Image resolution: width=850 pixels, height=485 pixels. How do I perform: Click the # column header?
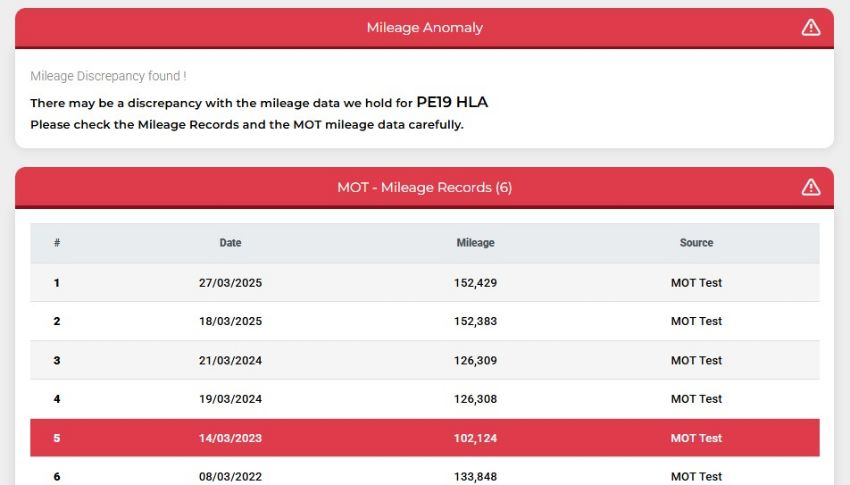[57, 243]
